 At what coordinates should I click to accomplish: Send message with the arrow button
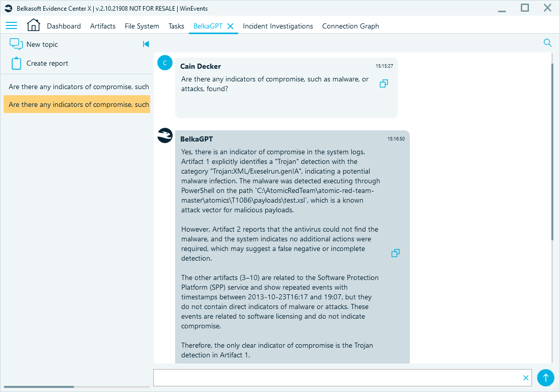coord(545,378)
